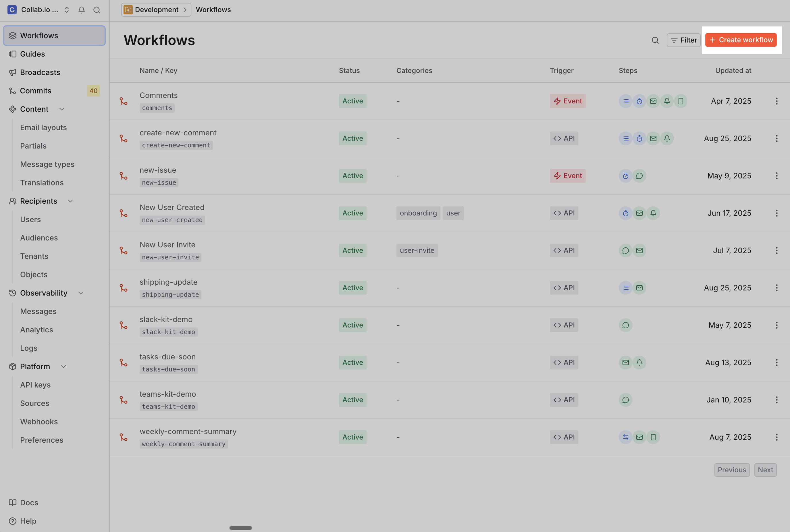The image size is (790, 532).
Task: Select Translations in the sidebar
Action: (42, 182)
